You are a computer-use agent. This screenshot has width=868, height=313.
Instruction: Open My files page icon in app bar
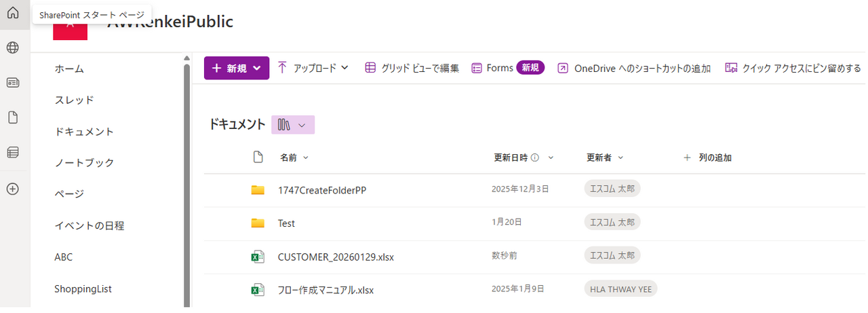12,117
